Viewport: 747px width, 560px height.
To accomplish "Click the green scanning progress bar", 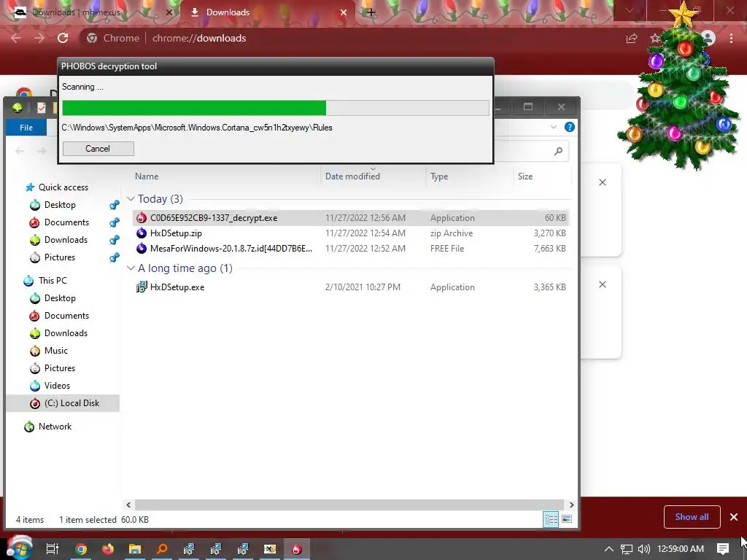I will point(275,108).
